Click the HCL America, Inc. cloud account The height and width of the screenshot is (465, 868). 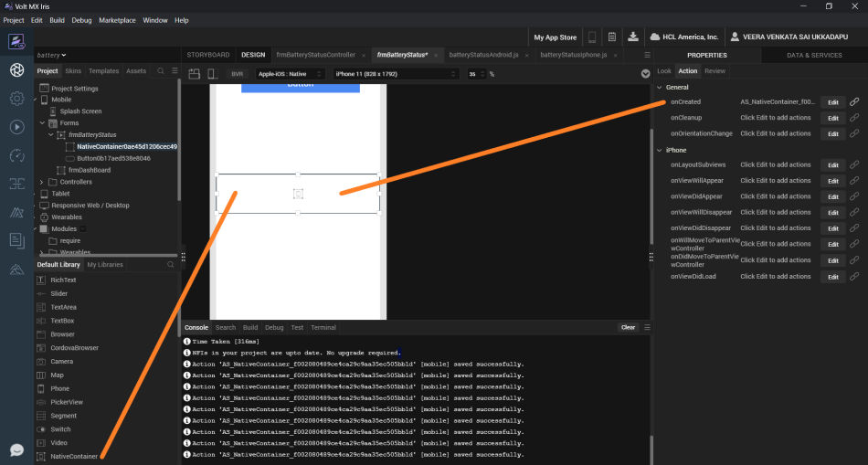point(683,37)
